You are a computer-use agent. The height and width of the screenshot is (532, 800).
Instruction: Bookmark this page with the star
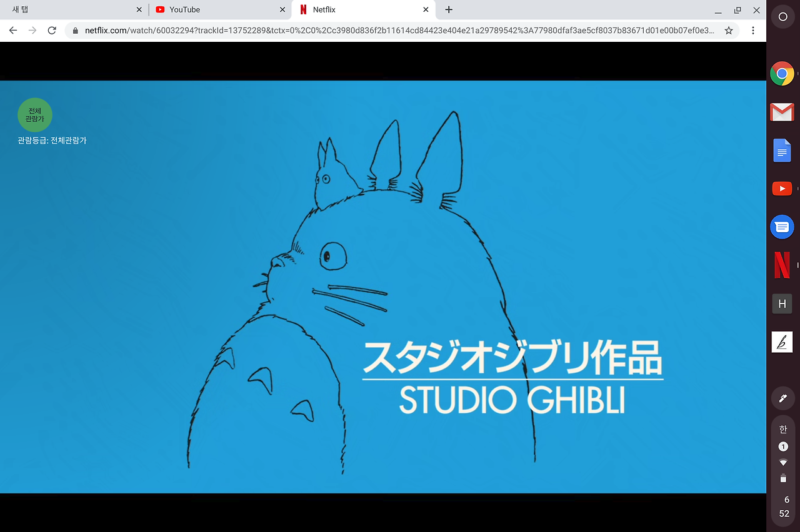(729, 31)
